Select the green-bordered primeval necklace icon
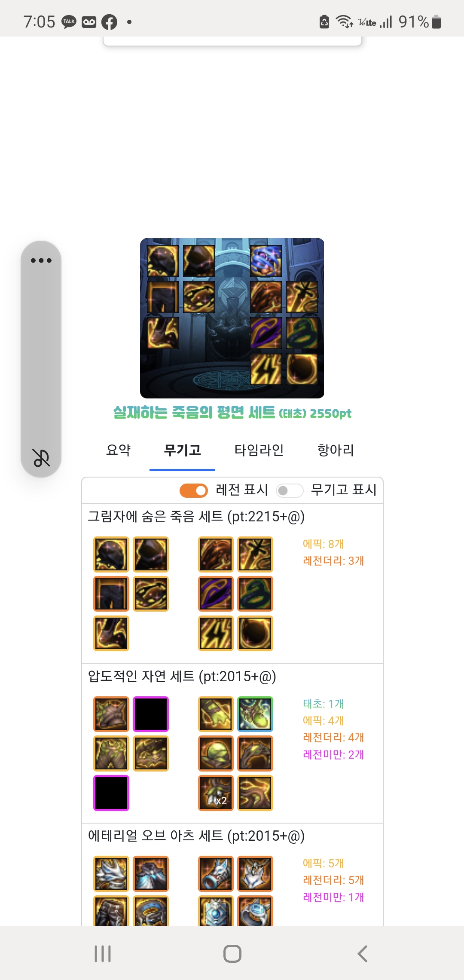This screenshot has height=980, width=464. pyautogui.click(x=255, y=714)
